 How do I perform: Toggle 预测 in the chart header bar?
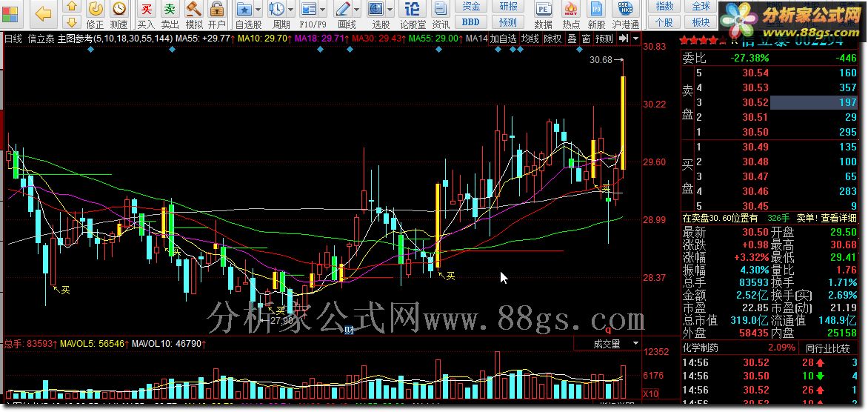(604, 39)
